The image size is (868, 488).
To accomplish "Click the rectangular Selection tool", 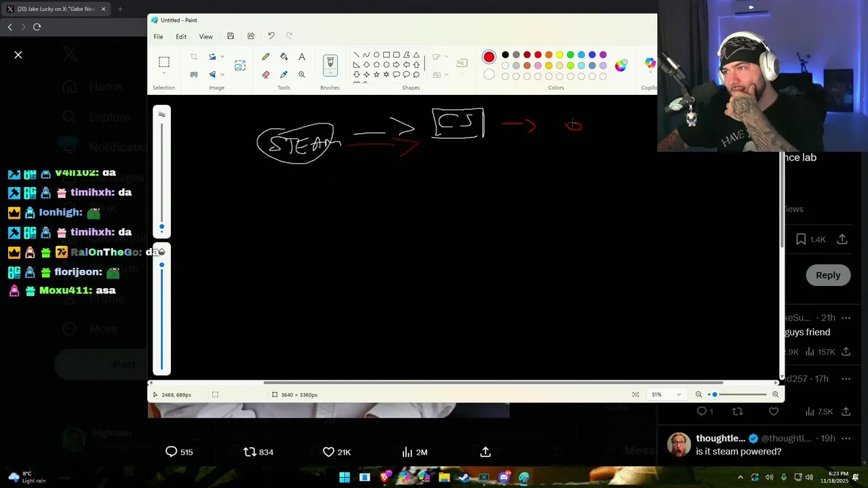I will click(x=164, y=62).
